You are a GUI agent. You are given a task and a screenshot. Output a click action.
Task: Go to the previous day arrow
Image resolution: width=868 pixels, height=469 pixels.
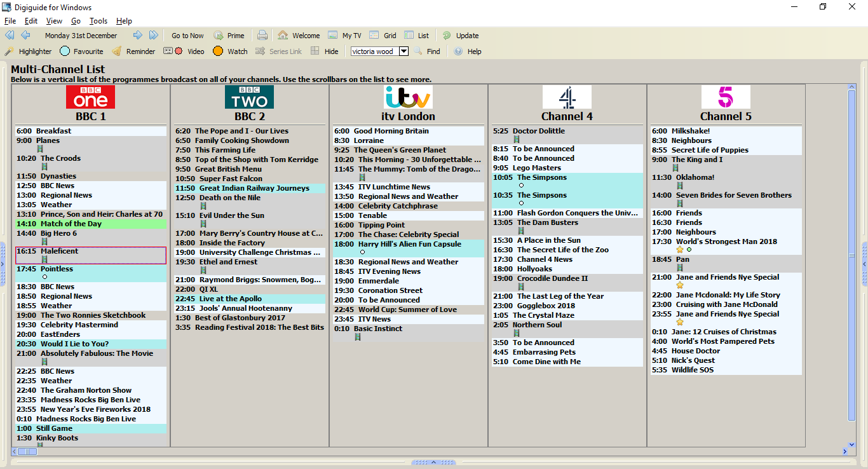point(25,36)
